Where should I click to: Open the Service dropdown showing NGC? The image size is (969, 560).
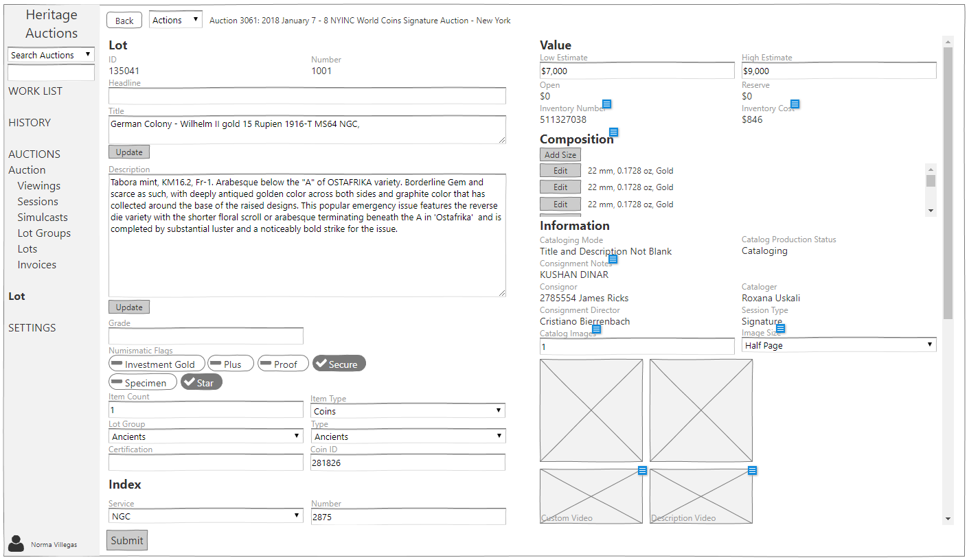[x=206, y=517]
